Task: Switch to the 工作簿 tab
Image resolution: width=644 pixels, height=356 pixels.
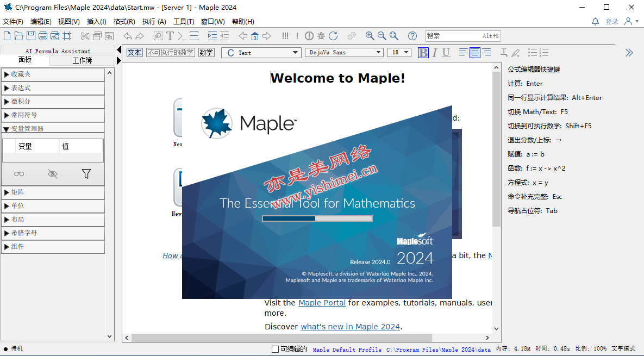Action: point(82,60)
